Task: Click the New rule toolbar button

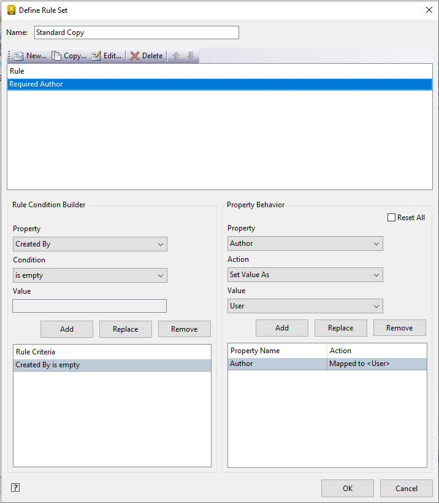Action: click(x=30, y=56)
